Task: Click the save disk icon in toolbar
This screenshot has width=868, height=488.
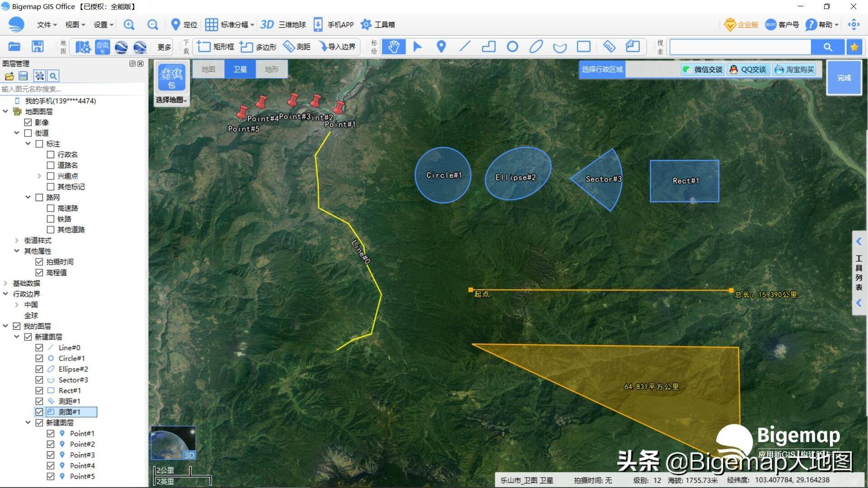Action: pyautogui.click(x=38, y=47)
